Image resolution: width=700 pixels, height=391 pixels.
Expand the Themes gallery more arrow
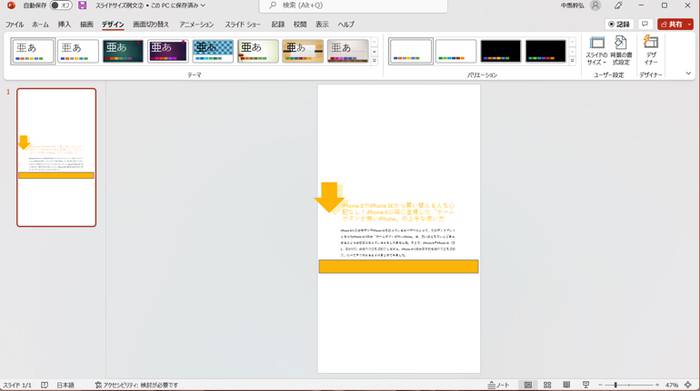click(x=374, y=60)
